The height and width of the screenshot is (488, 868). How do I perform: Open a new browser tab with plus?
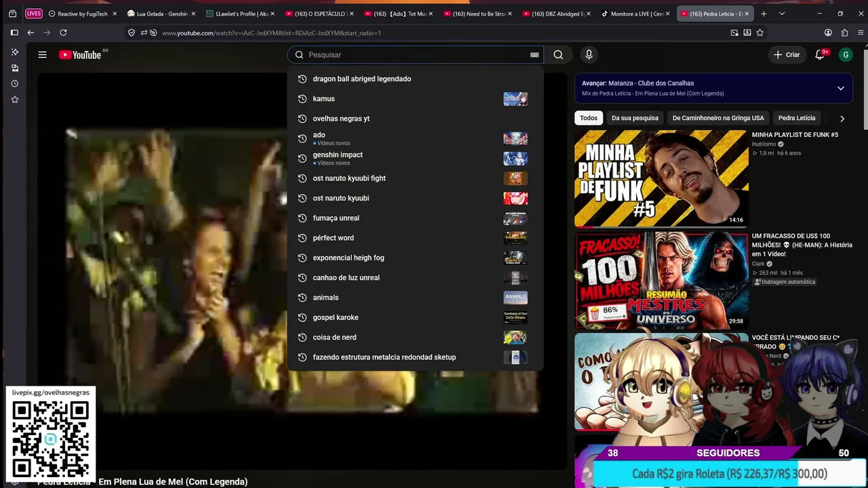click(x=764, y=14)
